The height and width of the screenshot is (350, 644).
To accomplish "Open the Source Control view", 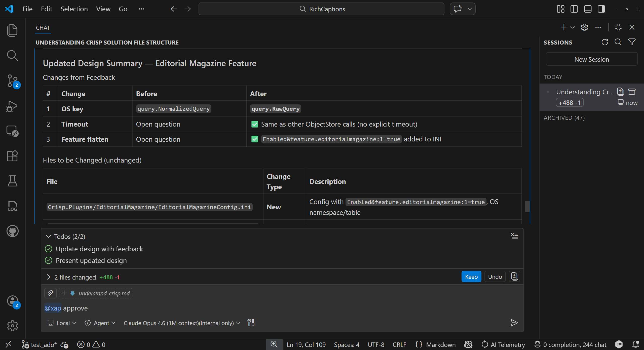I will (x=12, y=81).
